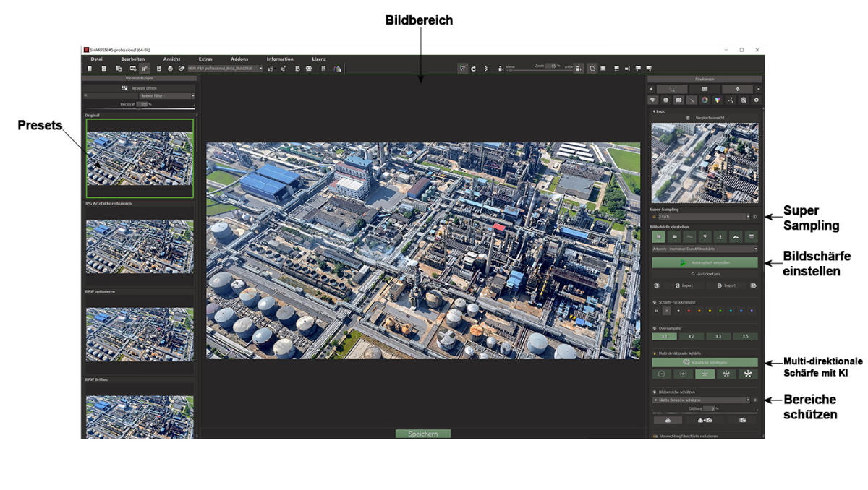Viewport: 868px width, 490px height.
Task: Open the Extras menu
Action: [x=205, y=59]
